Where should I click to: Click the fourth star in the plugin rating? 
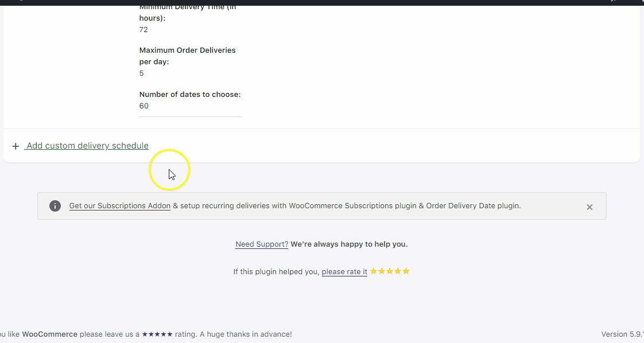pos(398,271)
